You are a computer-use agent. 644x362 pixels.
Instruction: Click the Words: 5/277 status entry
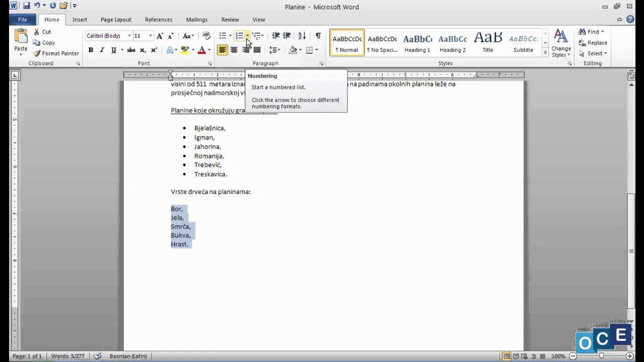[68, 356]
